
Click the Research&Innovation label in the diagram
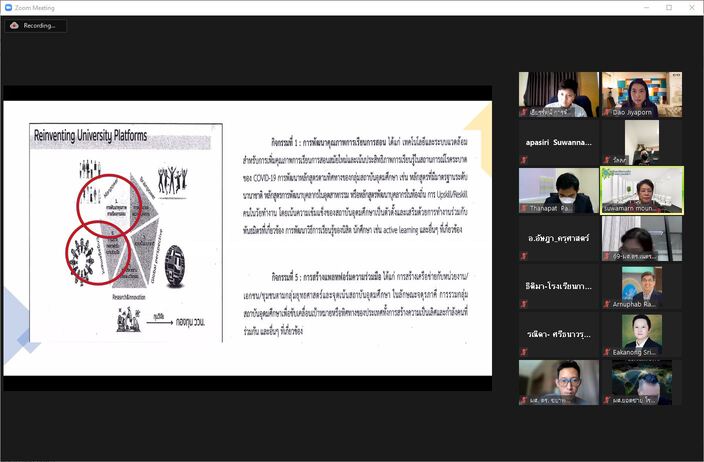coord(129,297)
